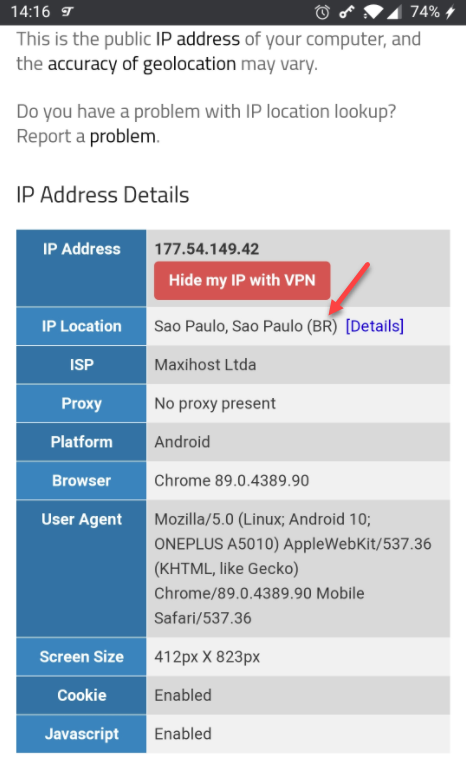Tap the Chrome 89.0.4389.90 browser value
Viewport: 466px width, 765px height.
click(x=232, y=481)
